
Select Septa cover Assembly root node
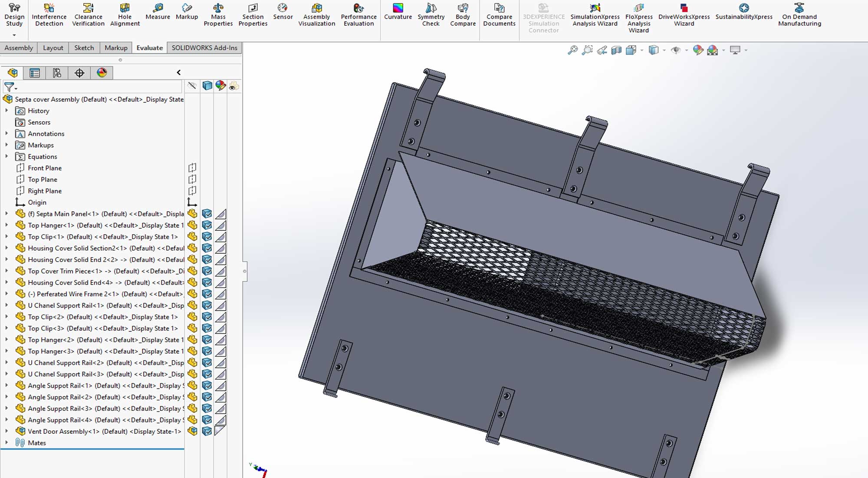(x=93, y=99)
